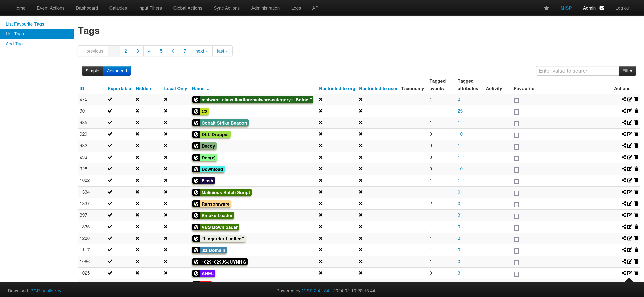644x297 pixels.
Task: Switch to the Advanced view button
Action: click(x=117, y=71)
